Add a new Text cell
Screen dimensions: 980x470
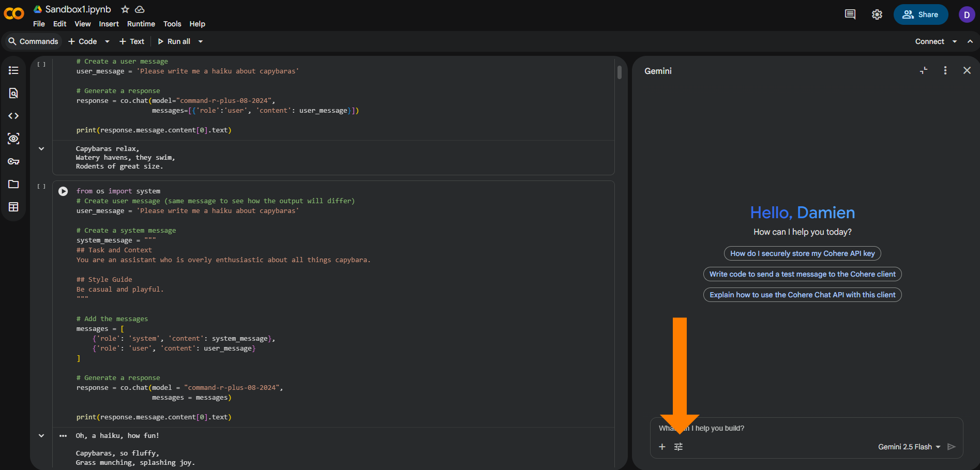point(132,41)
